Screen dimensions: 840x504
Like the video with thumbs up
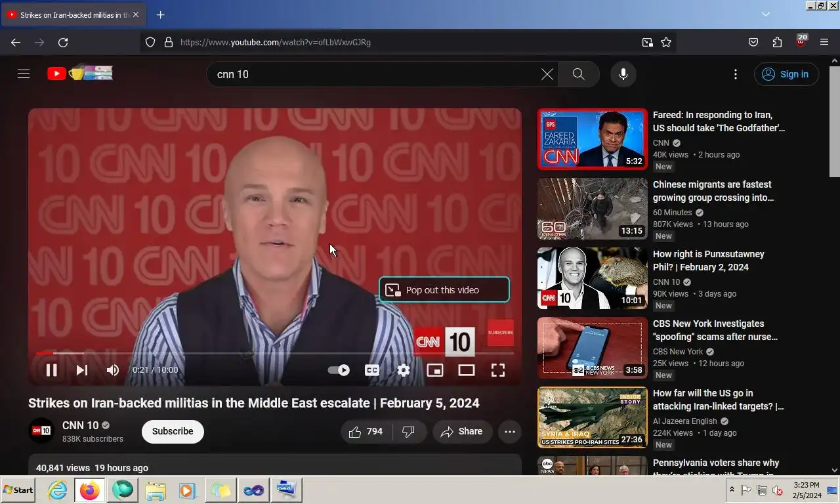(x=366, y=431)
